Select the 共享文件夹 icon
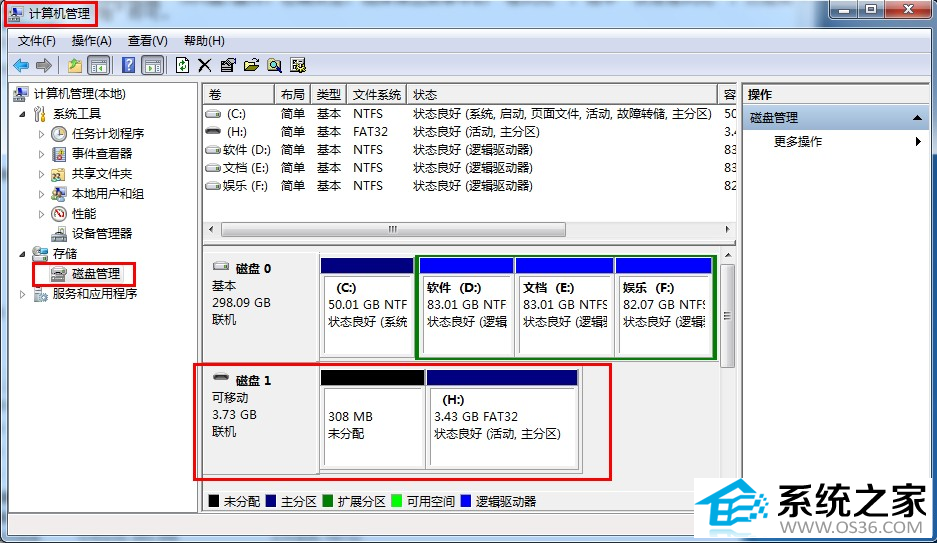 (59, 174)
